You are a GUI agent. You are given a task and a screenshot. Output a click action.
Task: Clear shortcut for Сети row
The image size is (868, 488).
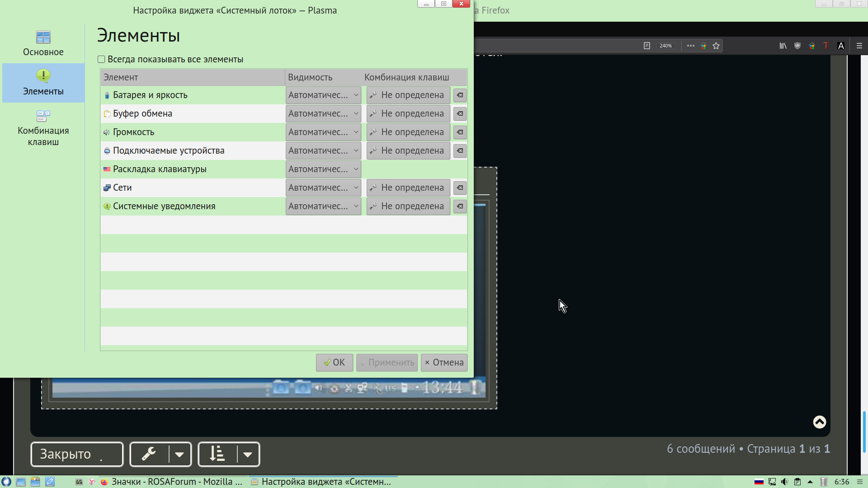tap(460, 188)
